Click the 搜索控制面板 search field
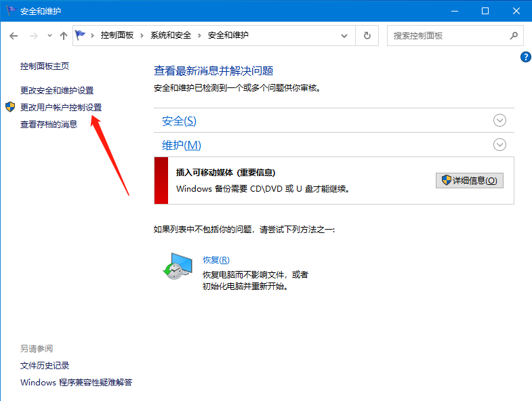 [447, 35]
